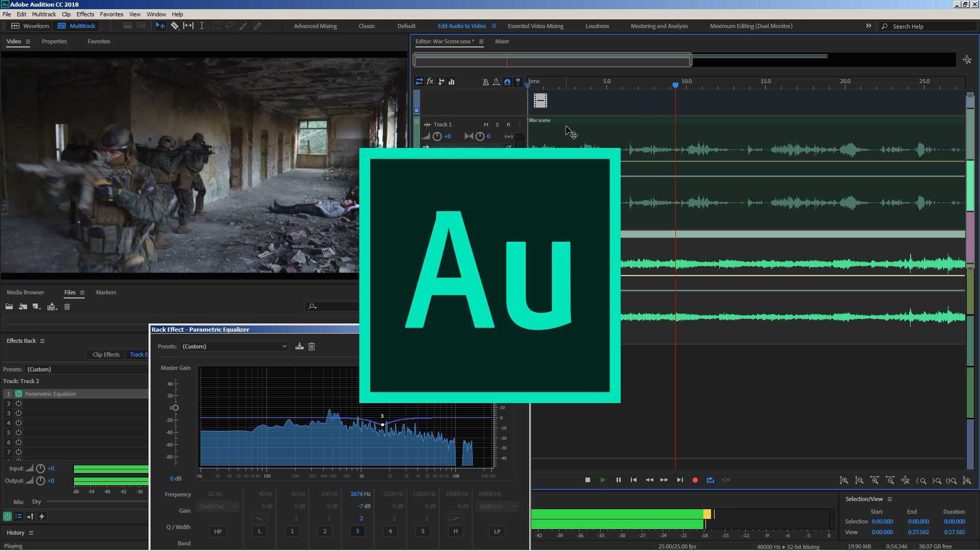Click the Export preset icon in Parametric Equalizer

pos(299,346)
